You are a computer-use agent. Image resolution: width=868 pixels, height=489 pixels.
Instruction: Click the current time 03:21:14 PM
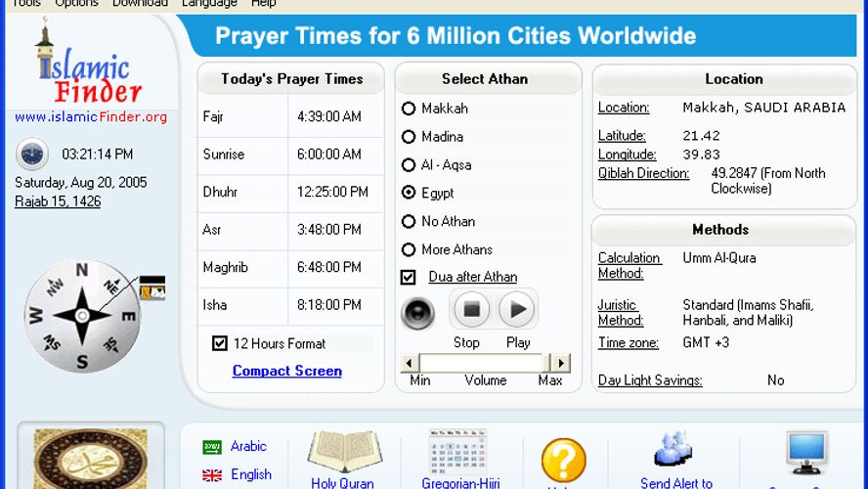98,154
